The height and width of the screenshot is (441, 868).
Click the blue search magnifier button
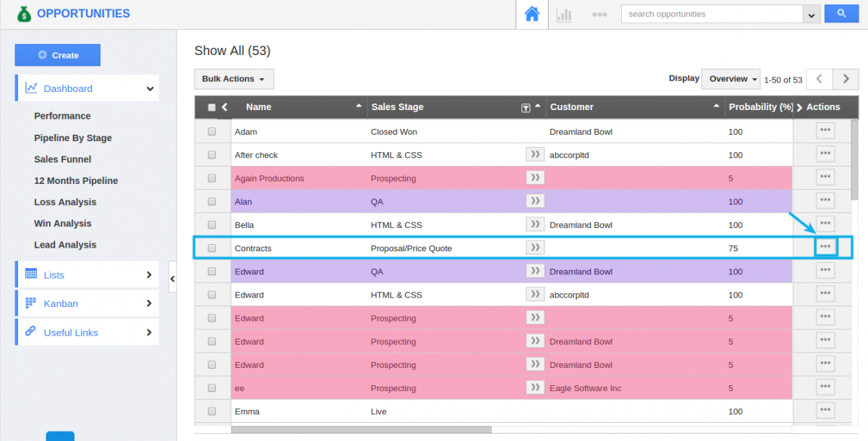click(x=841, y=14)
